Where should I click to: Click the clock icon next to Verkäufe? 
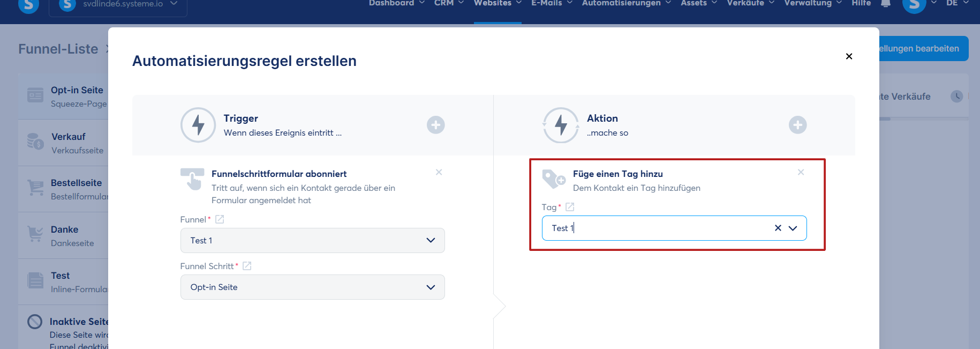956,96
